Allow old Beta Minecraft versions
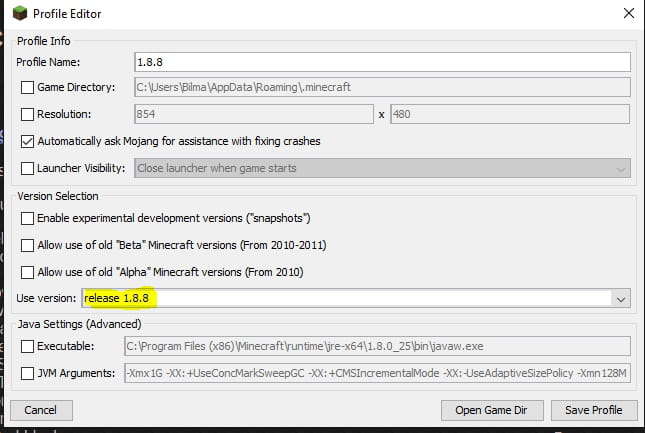Screen dimensions: 645x433 tap(27, 245)
